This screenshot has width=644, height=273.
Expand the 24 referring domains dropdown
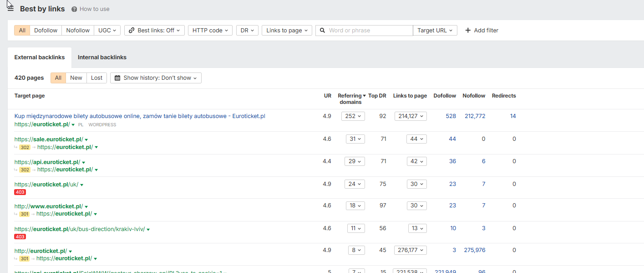355,184
